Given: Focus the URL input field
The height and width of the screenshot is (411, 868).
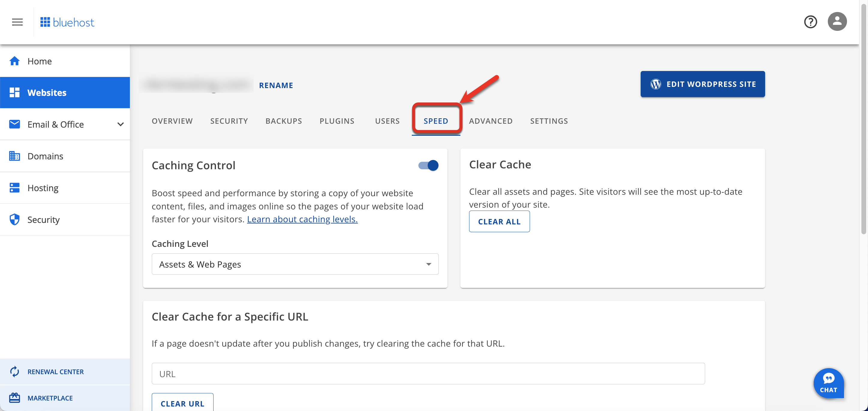Looking at the screenshot, I should 428,374.
